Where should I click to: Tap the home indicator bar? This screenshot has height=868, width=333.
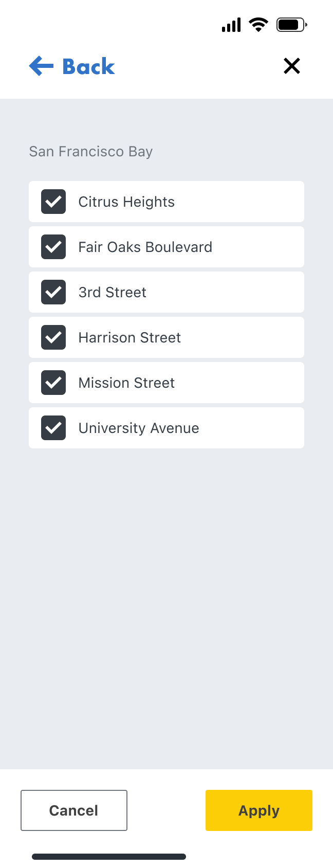click(x=109, y=857)
